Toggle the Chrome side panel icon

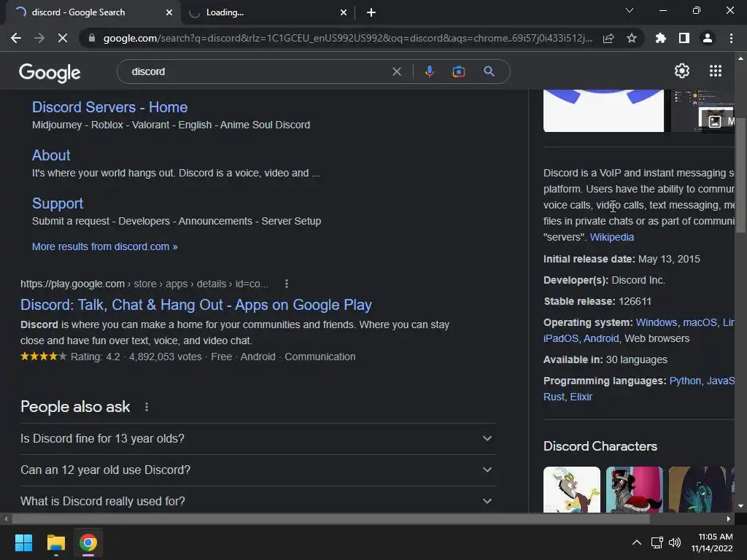684,38
